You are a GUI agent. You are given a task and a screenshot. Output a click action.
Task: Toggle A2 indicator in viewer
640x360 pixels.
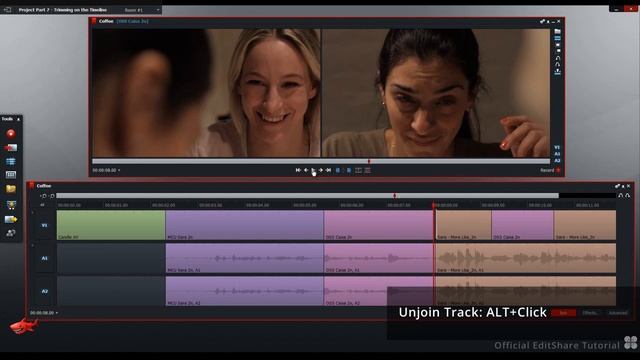coord(557,160)
